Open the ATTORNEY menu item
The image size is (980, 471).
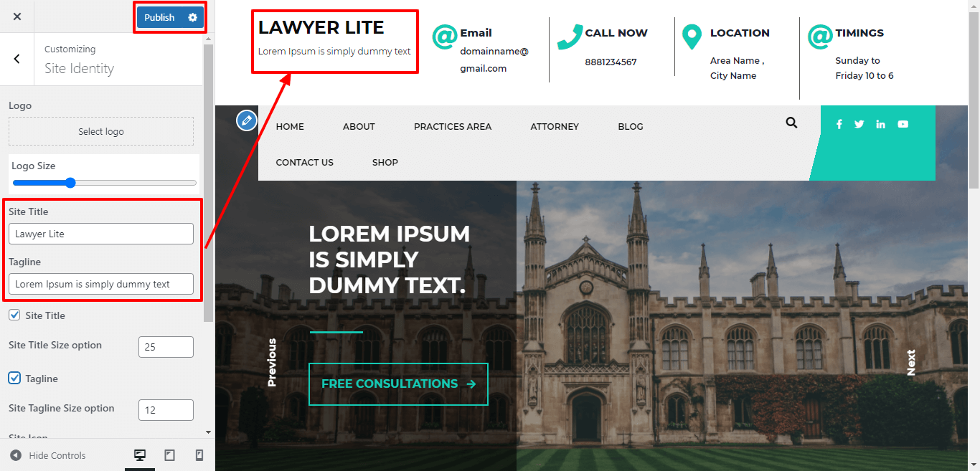[554, 126]
